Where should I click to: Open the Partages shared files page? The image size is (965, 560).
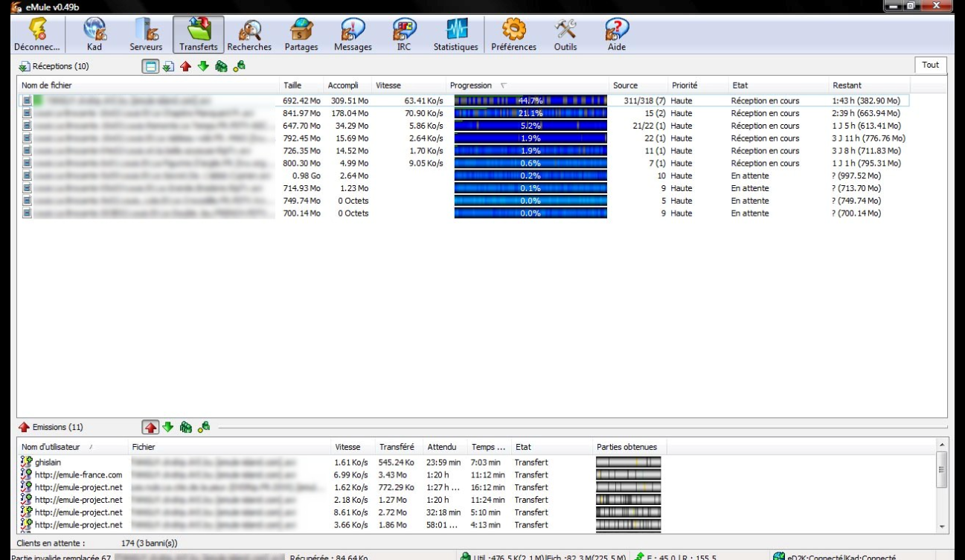pyautogui.click(x=301, y=35)
